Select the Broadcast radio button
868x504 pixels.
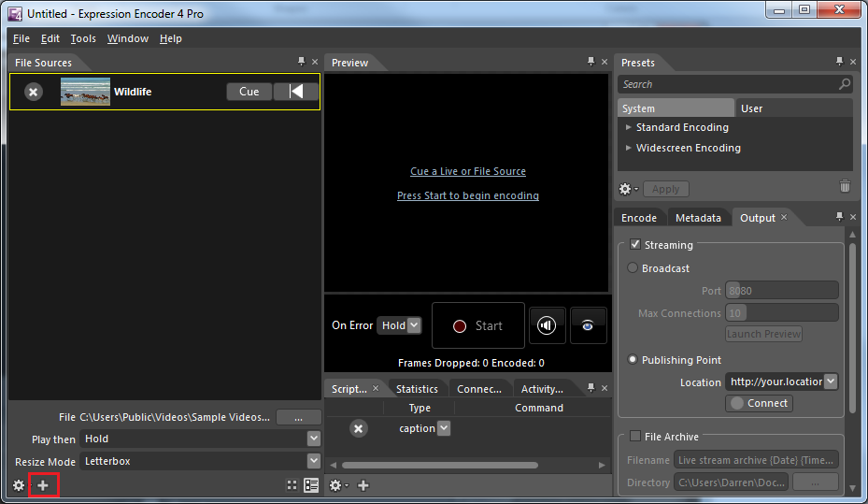click(633, 267)
